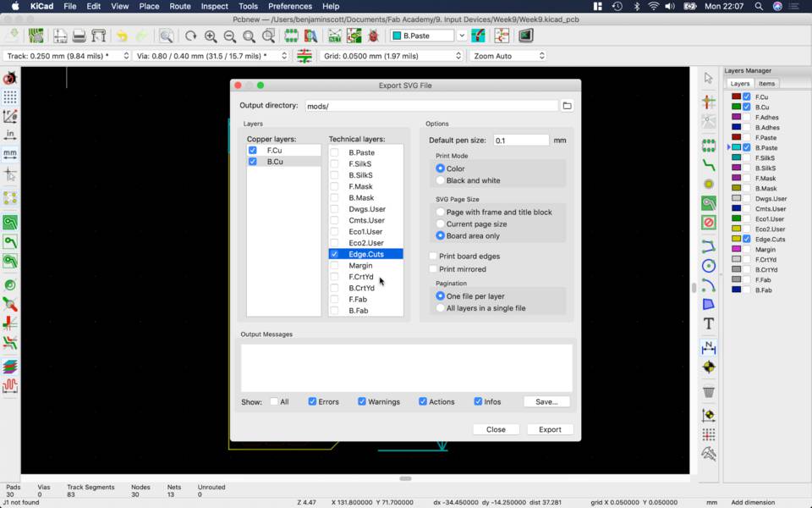Click the Close button in dialog
Image resolution: width=812 pixels, height=508 pixels.
coord(496,429)
